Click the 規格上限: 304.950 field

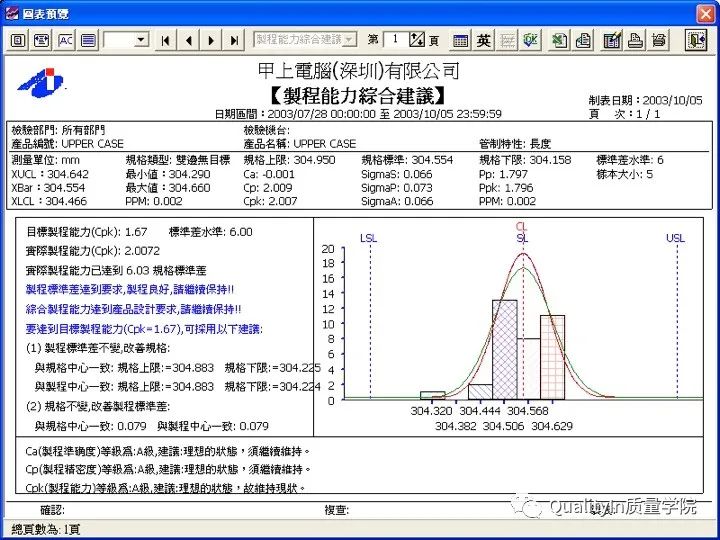(x=289, y=160)
